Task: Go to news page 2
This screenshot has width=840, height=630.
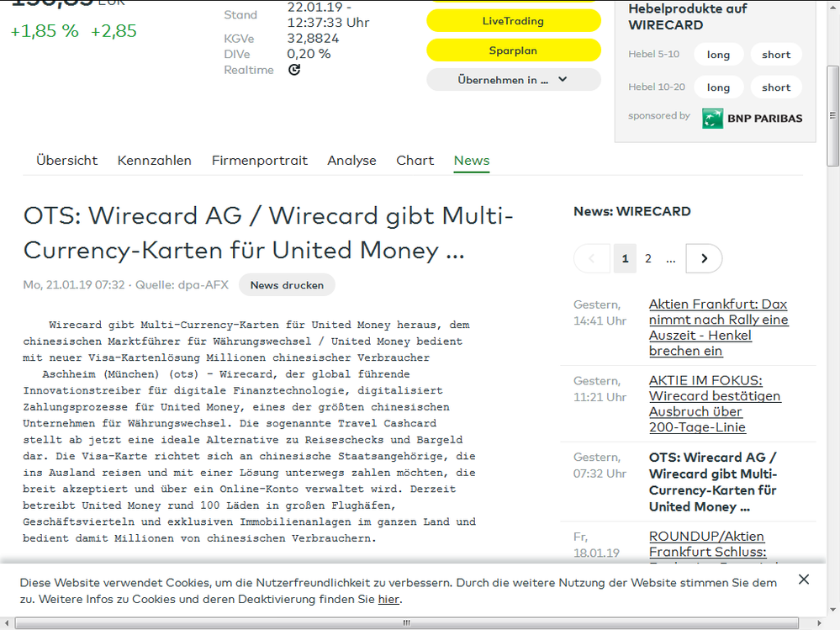Action: point(647,258)
